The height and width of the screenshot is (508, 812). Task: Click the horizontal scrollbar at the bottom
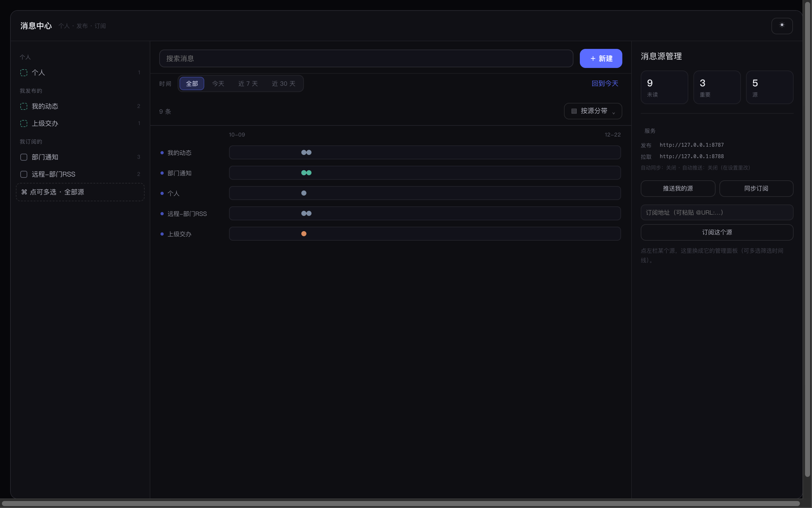pyautogui.click(x=401, y=504)
